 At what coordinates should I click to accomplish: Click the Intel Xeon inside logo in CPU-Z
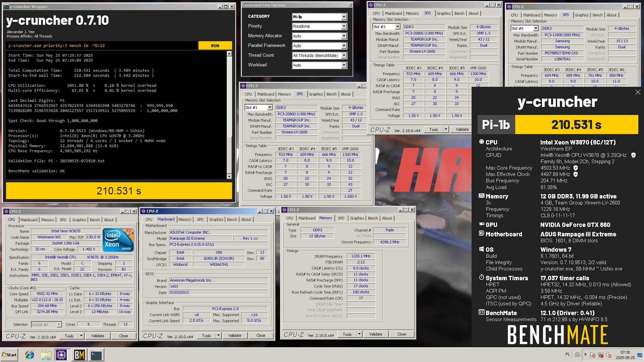tap(118, 240)
